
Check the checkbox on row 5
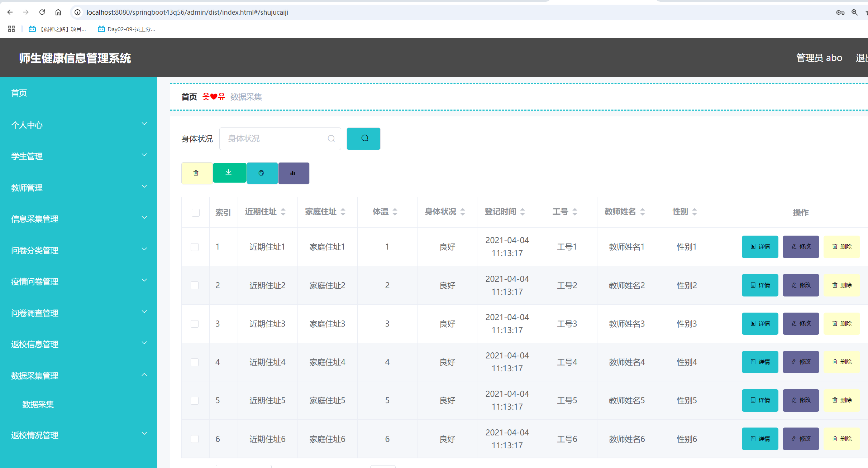click(x=195, y=400)
